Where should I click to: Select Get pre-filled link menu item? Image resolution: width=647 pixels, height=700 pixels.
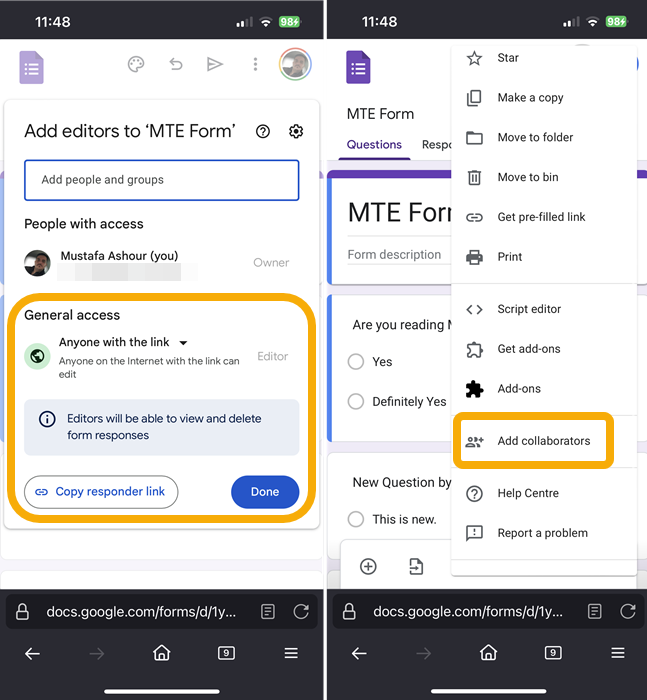pos(544,217)
